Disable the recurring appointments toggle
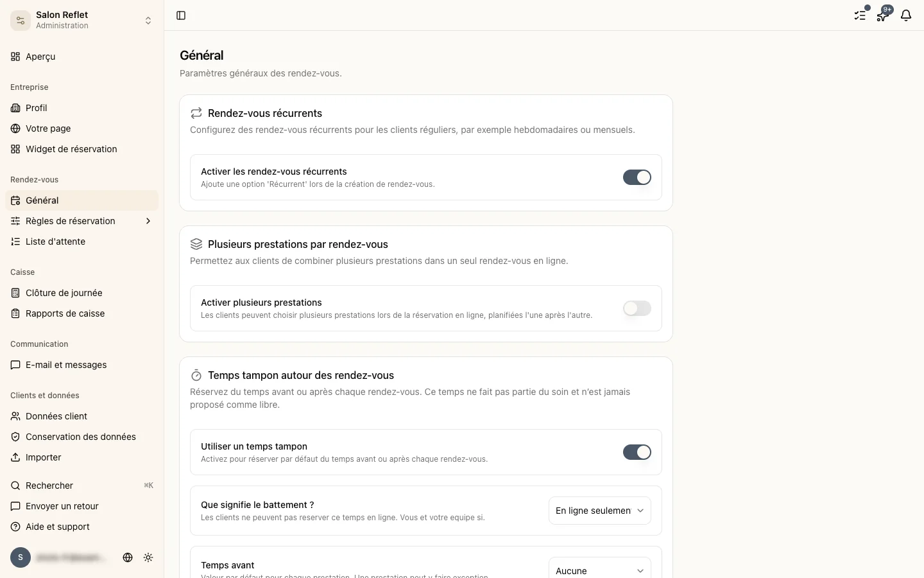Screen dimensions: 924x578 click(x=637, y=177)
